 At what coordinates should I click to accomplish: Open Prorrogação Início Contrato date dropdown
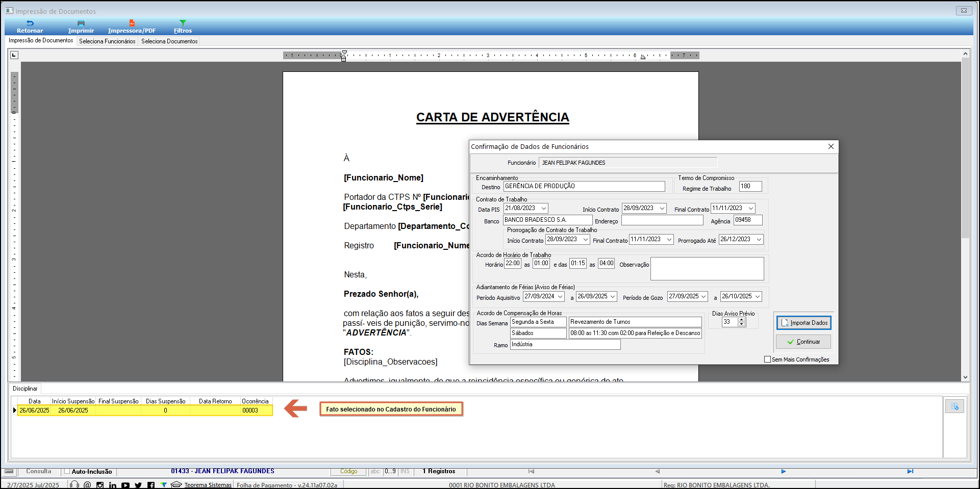586,239
